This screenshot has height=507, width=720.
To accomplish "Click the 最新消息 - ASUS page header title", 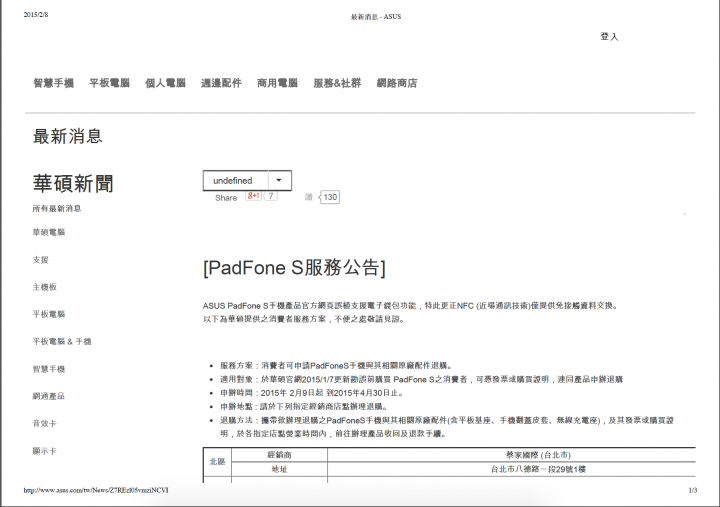I will (376, 17).
